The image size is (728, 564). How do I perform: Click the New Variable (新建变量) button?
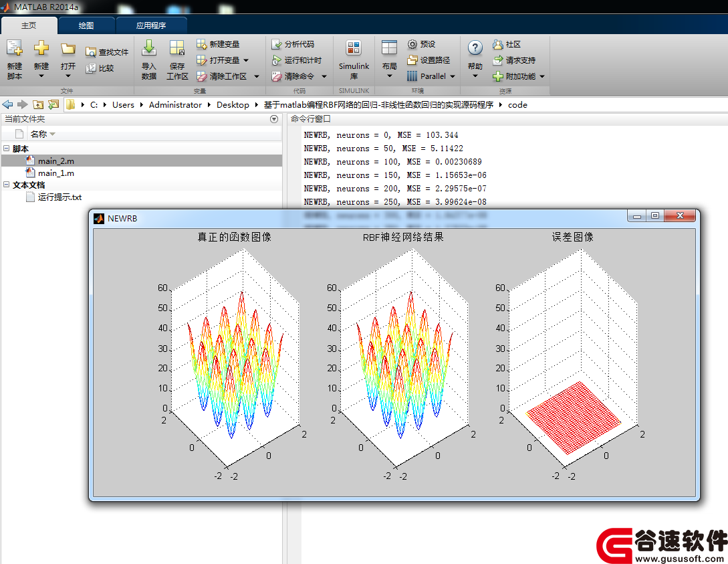tap(218, 44)
